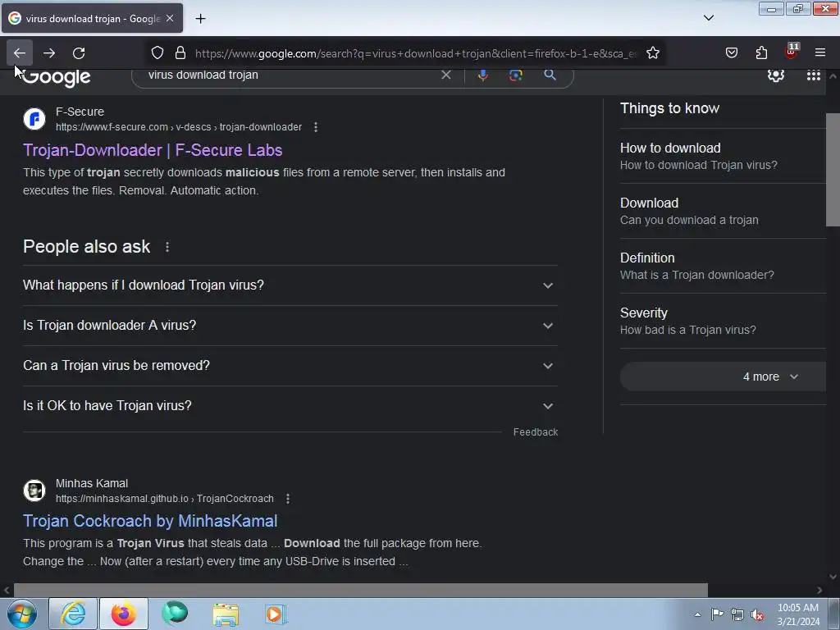Start voice search with the microphone icon
The height and width of the screenshot is (630, 840).
click(482, 75)
